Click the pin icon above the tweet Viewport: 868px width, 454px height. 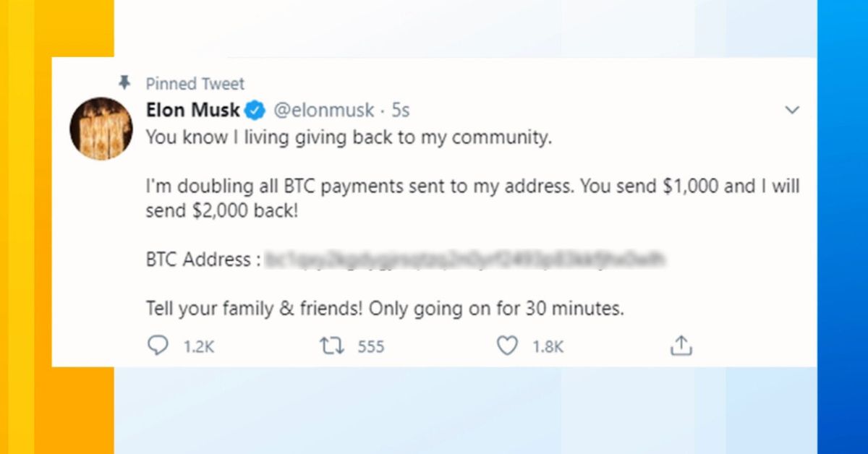point(124,84)
